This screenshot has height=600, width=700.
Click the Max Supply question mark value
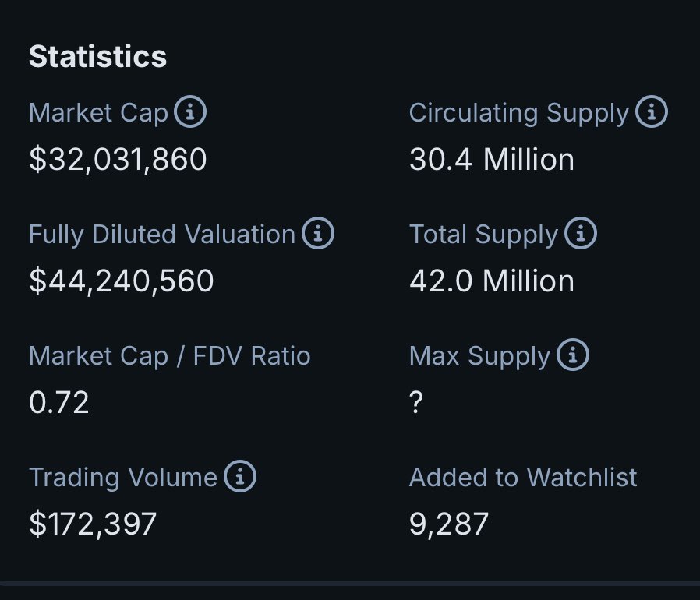pos(415,402)
